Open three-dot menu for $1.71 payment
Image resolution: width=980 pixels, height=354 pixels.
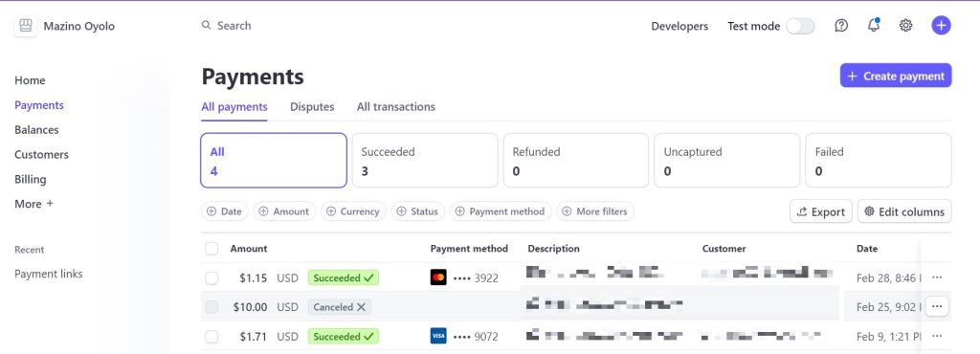pos(937,336)
